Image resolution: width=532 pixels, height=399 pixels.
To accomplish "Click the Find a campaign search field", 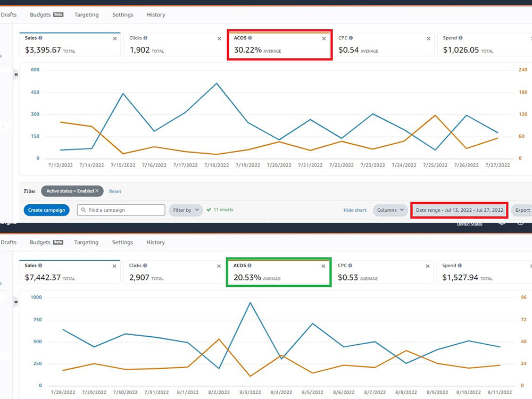I will tap(121, 210).
